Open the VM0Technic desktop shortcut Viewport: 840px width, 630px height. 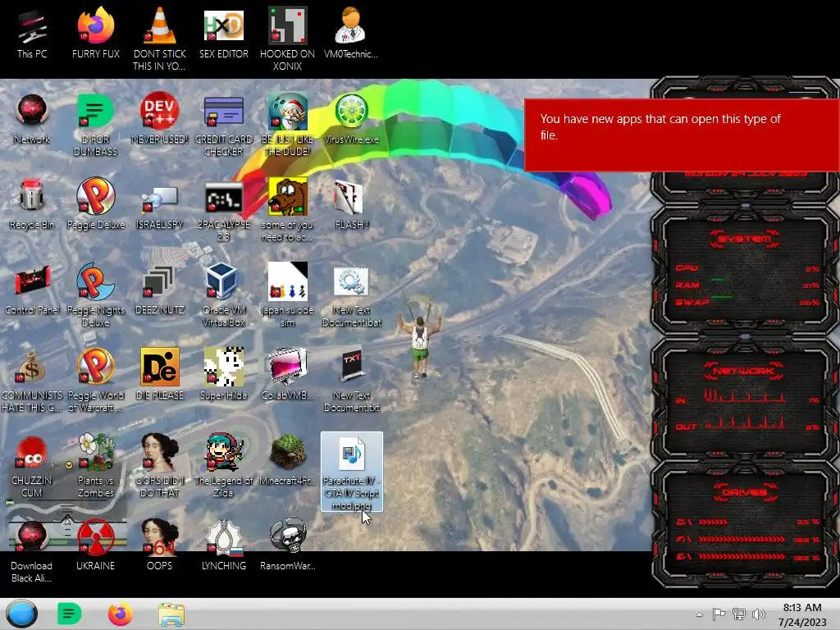coord(351,34)
